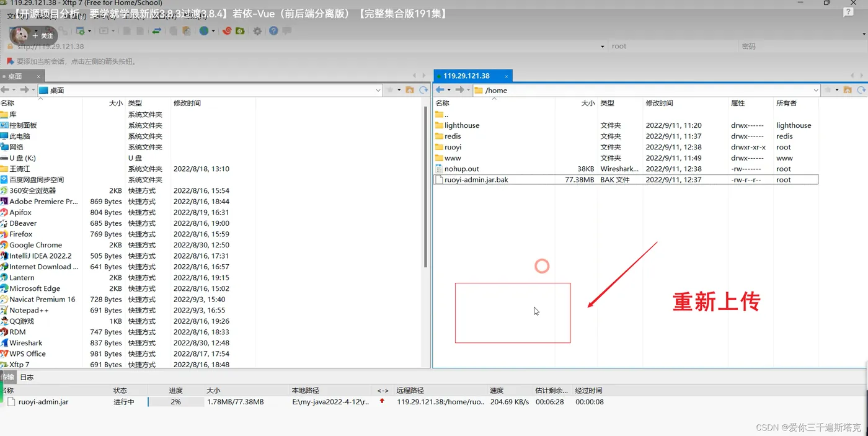
Task: Select nohup.out in the remote list
Action: pos(626,169)
